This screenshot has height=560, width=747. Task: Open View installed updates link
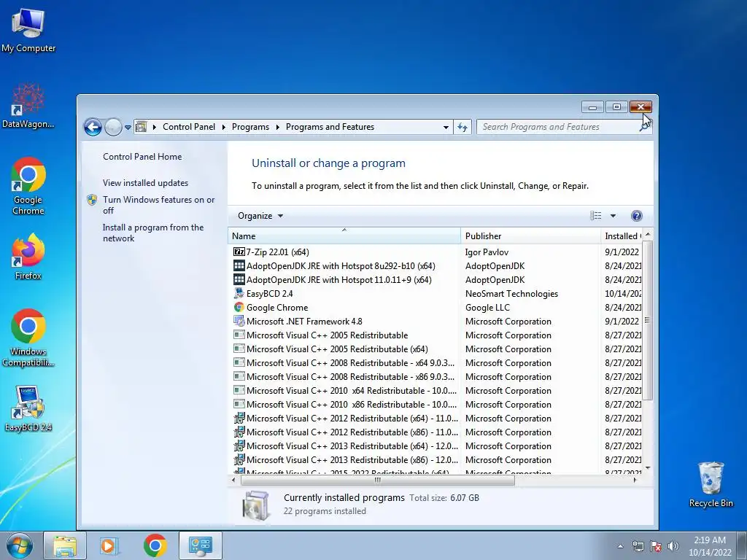[x=145, y=183]
